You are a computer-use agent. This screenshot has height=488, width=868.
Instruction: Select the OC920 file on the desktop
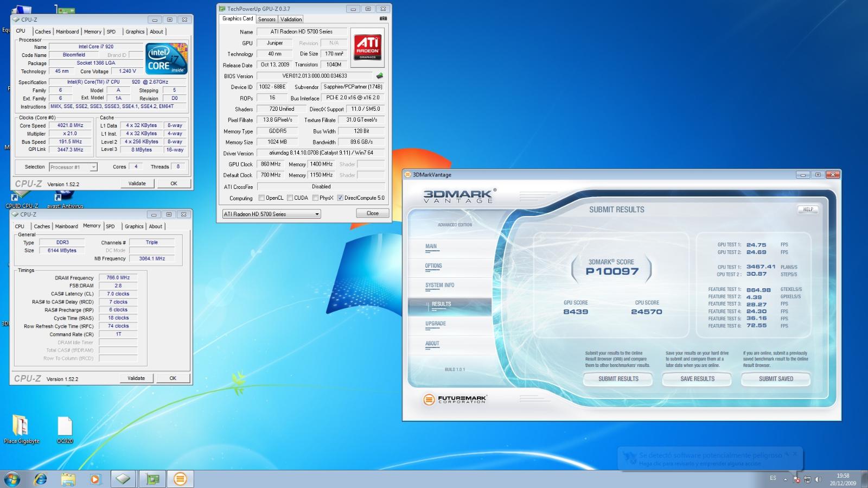tap(65, 429)
